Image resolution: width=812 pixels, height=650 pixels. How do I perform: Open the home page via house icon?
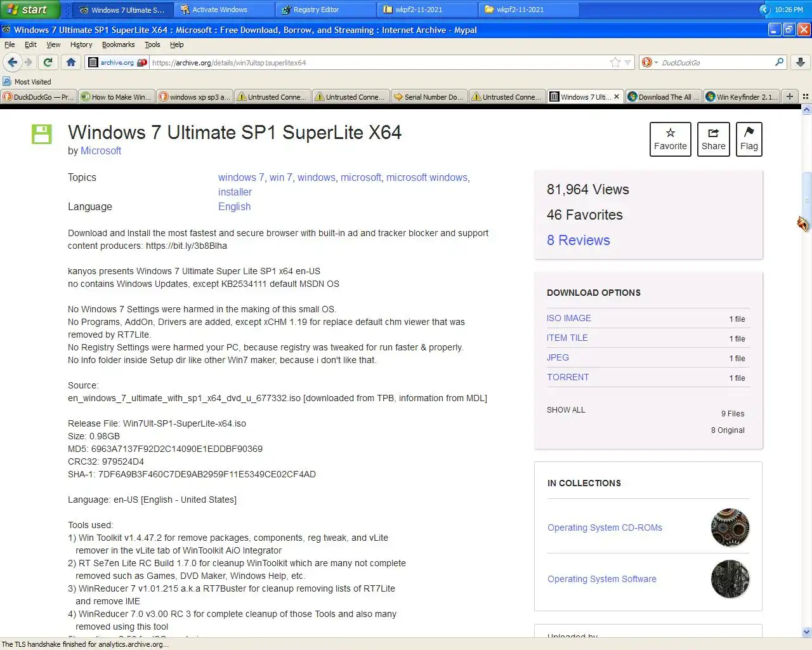(71, 62)
